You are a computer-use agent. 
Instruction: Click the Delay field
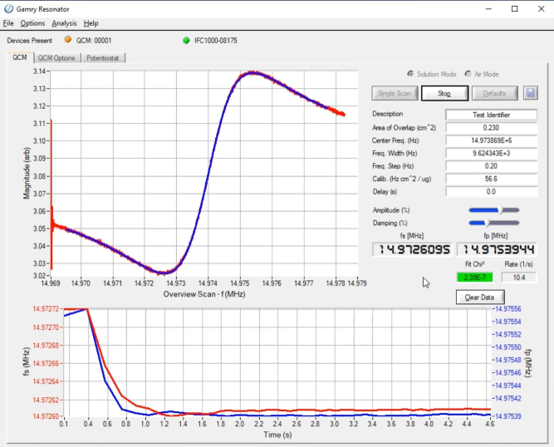(491, 192)
